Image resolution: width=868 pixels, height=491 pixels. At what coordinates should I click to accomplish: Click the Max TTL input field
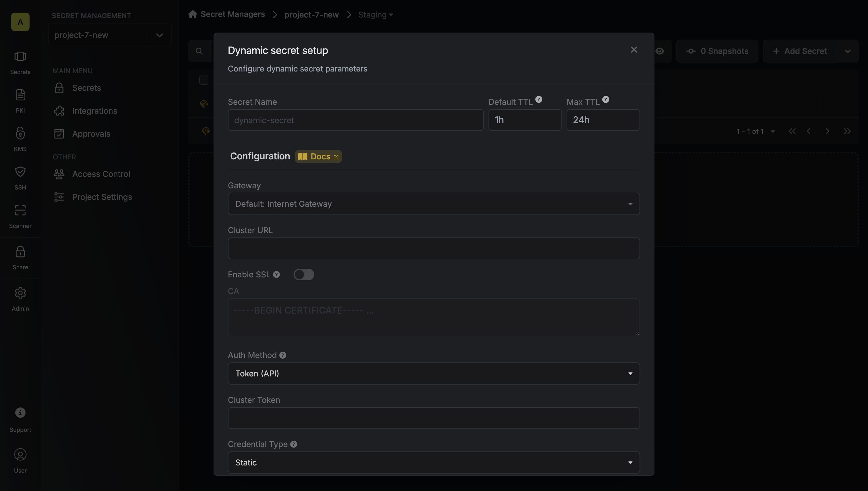(x=603, y=120)
